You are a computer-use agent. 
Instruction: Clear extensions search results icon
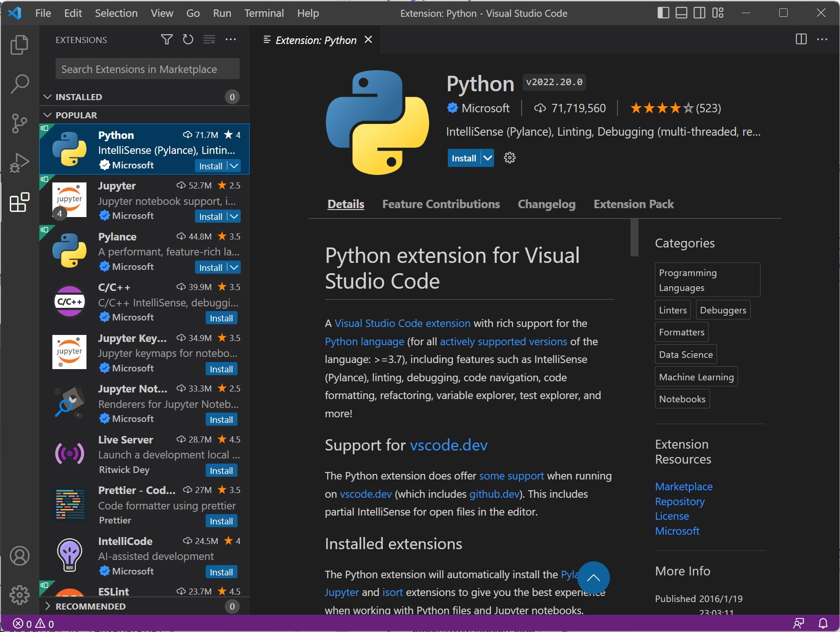[x=209, y=40]
